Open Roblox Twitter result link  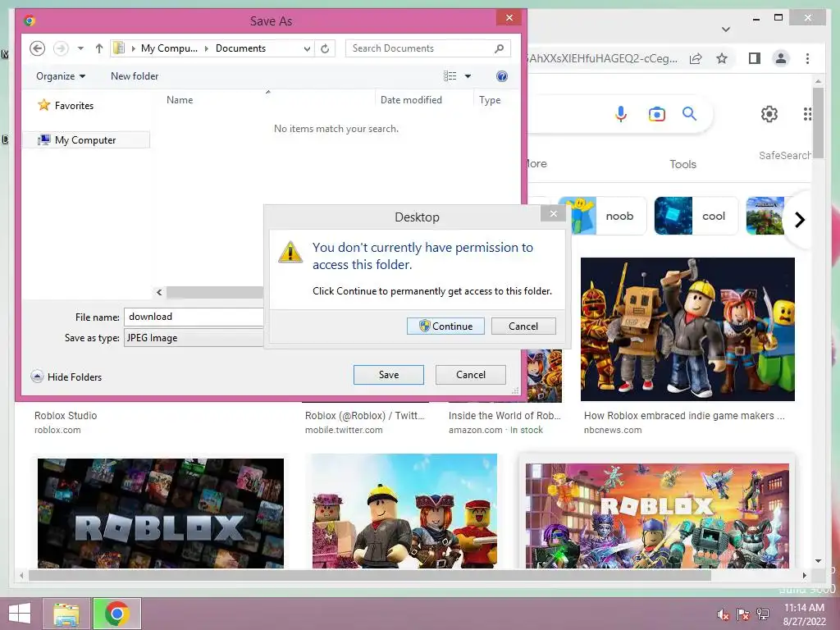pyautogui.click(x=364, y=415)
